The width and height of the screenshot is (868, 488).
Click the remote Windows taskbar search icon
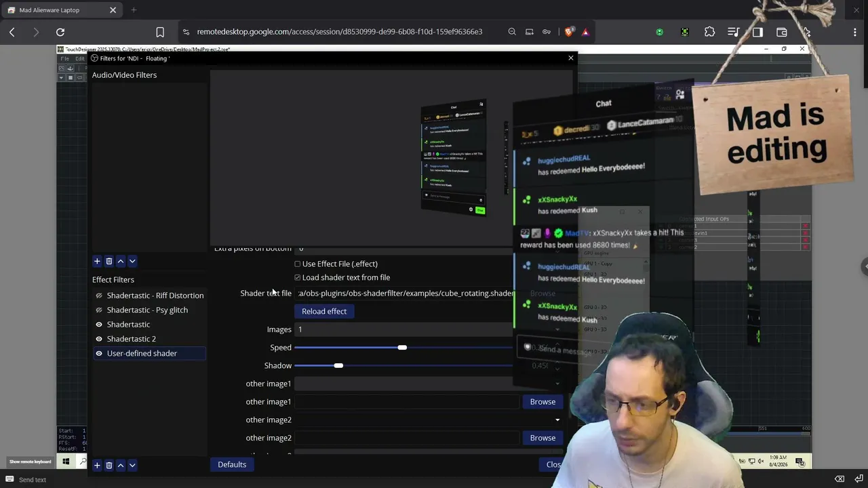pyautogui.click(x=83, y=462)
